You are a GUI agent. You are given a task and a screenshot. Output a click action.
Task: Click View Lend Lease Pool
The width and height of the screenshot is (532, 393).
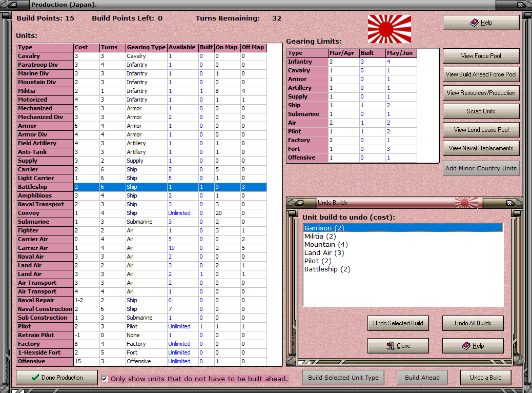[x=481, y=130]
